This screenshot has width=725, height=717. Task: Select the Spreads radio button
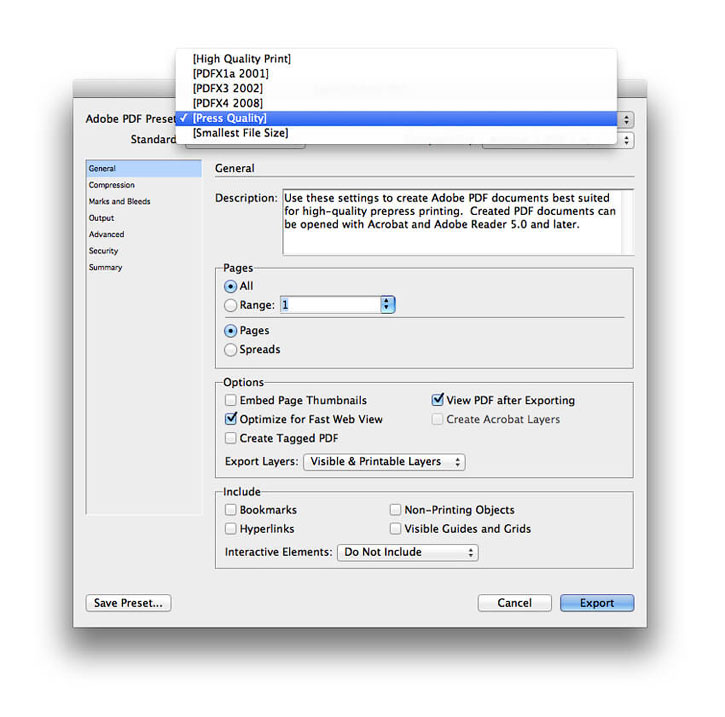[x=230, y=350]
